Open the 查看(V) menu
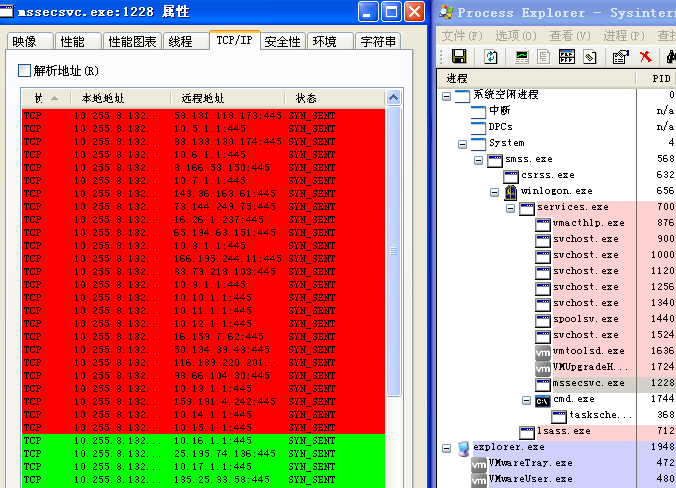Viewport: 676px width, 488px height. [x=570, y=35]
